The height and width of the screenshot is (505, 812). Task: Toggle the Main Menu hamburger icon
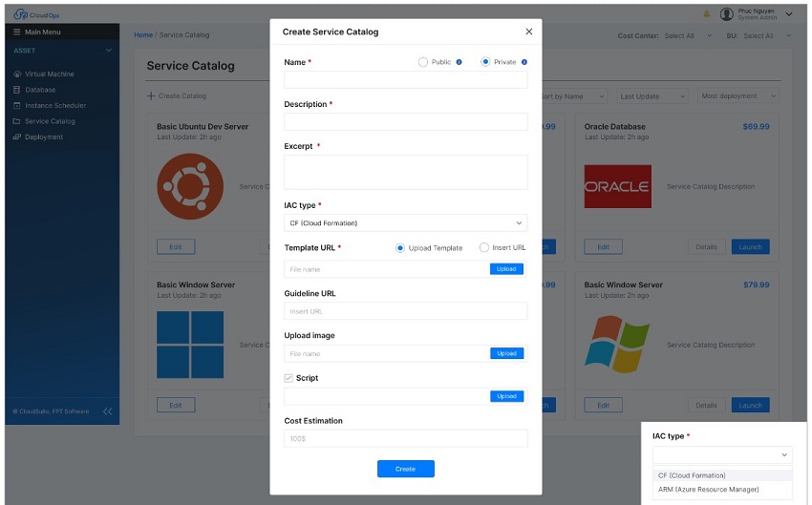coord(16,32)
